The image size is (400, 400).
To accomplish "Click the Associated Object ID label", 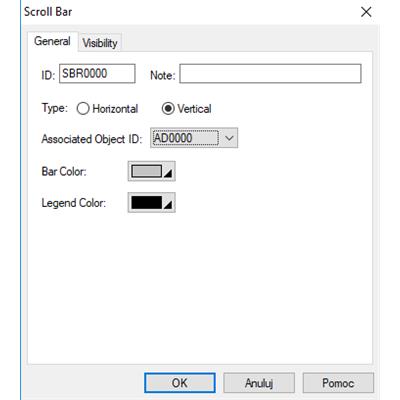I will (92, 139).
